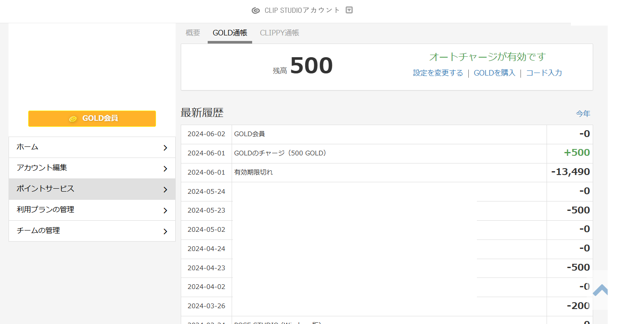Click the CLIP STUDIO logo icon
Screen dimensions: 644x324
tap(256, 10)
